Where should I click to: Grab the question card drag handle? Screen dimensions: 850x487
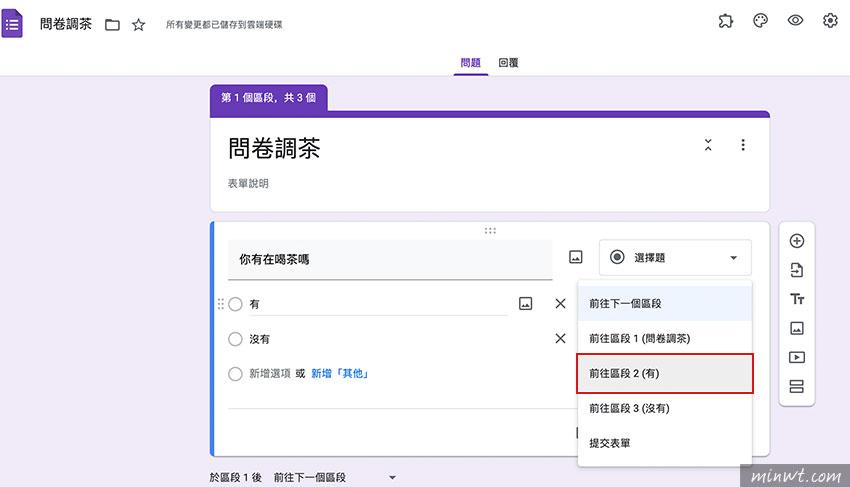(x=490, y=231)
